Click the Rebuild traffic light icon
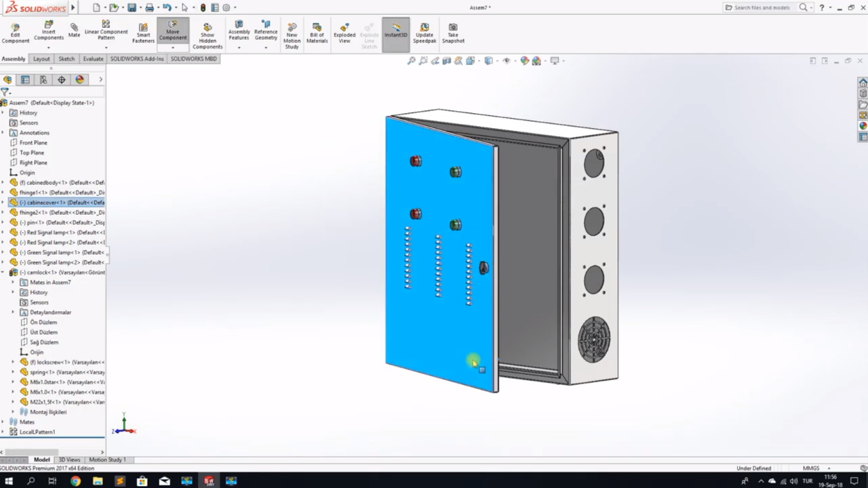 click(203, 8)
